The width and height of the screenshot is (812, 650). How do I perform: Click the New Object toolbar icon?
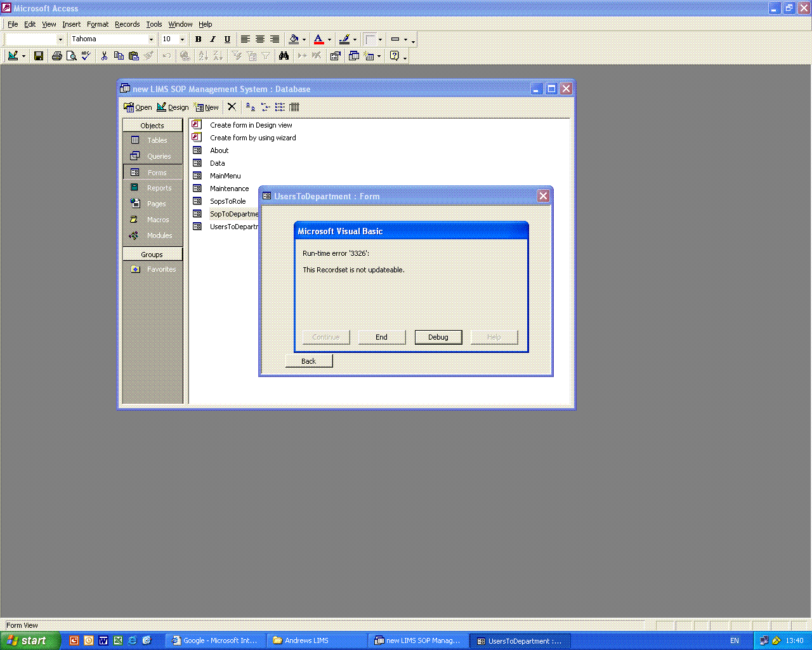[x=369, y=56]
